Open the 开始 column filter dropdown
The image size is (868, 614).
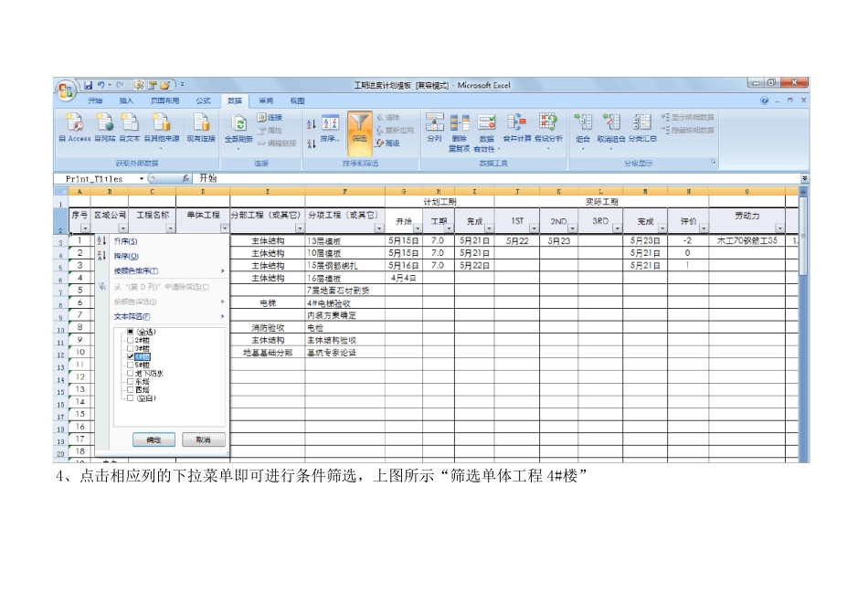(x=418, y=228)
